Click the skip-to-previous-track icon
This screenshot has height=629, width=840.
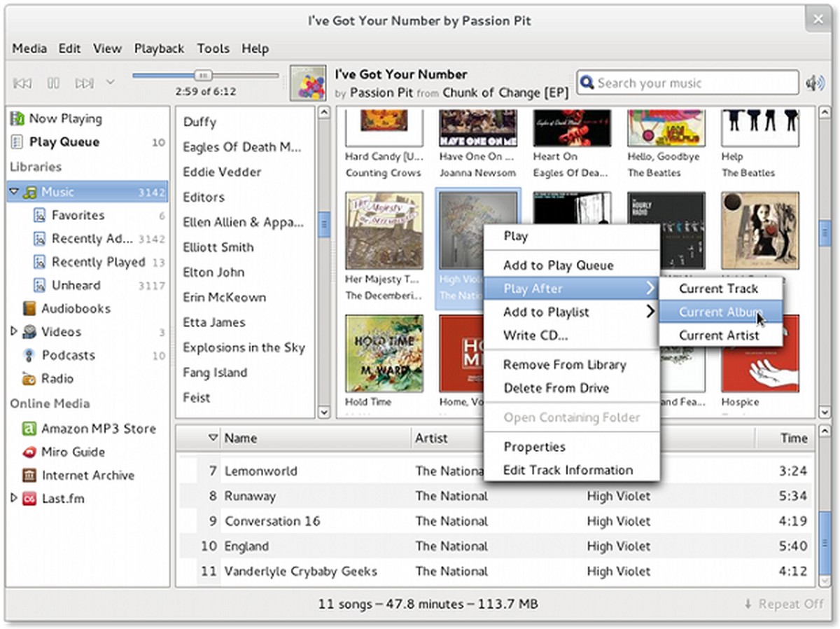[22, 82]
